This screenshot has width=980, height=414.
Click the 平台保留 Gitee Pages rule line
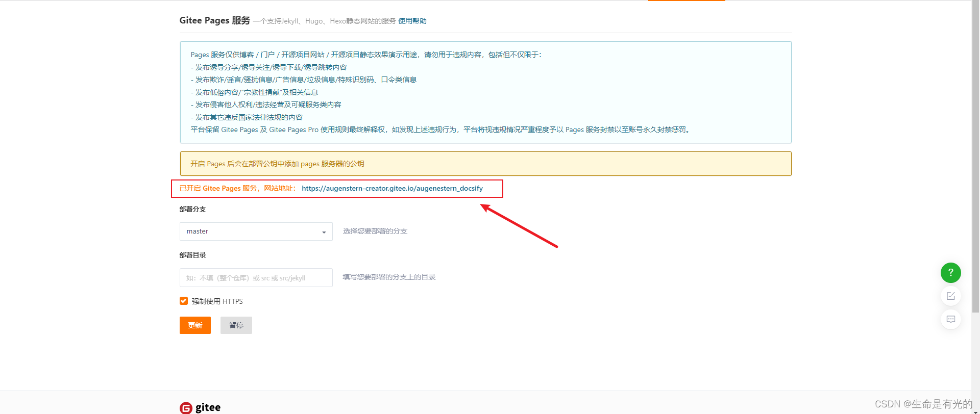tap(440, 130)
